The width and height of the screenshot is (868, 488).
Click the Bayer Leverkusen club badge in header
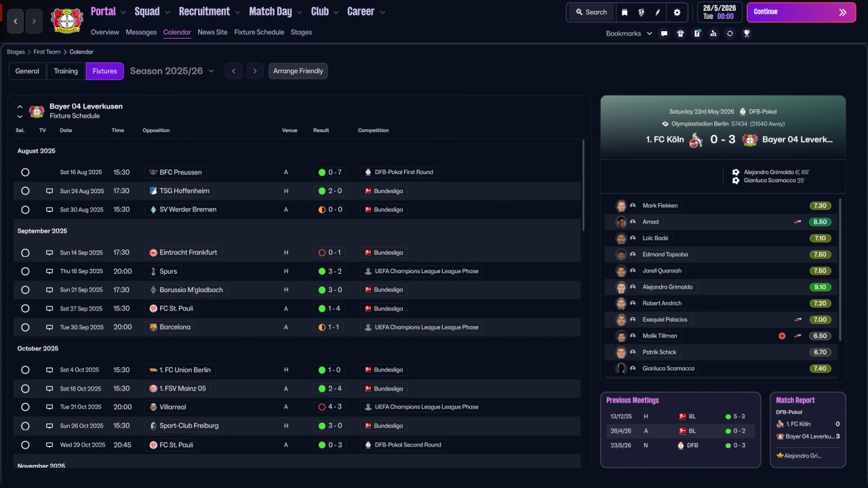tap(66, 21)
